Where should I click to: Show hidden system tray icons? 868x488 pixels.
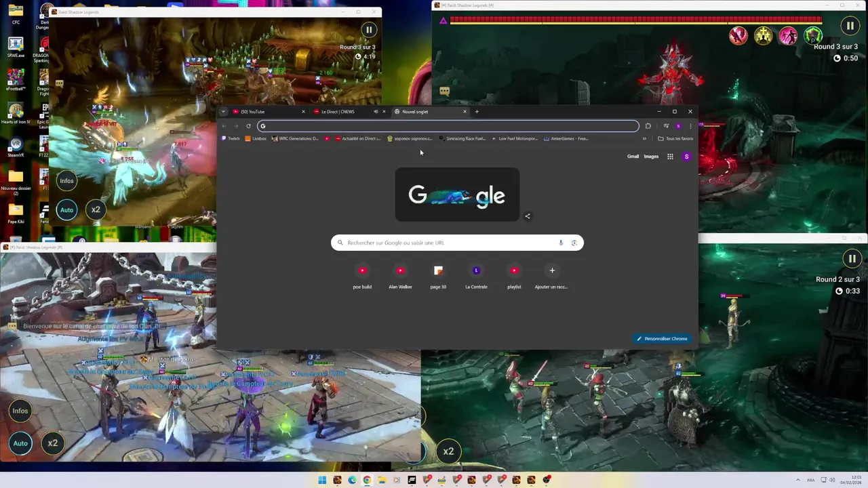click(797, 480)
